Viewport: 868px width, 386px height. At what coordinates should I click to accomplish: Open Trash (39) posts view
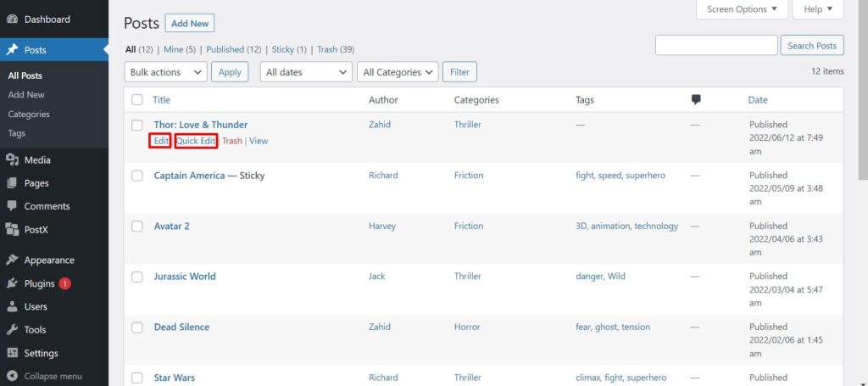(x=336, y=50)
